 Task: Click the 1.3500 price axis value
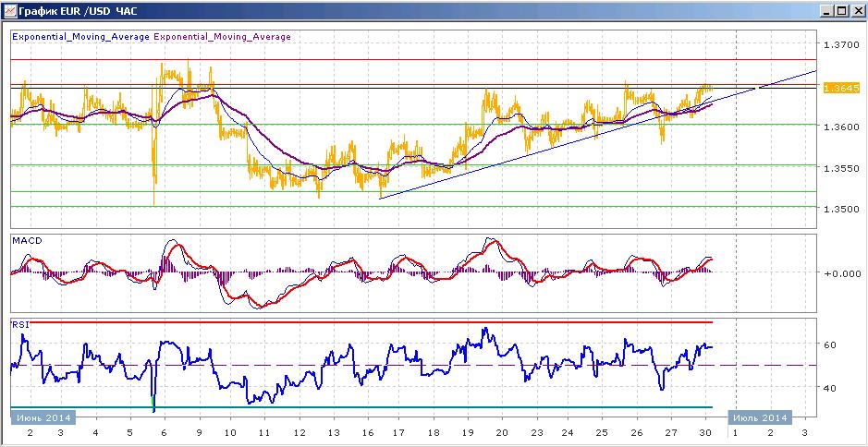(x=840, y=209)
